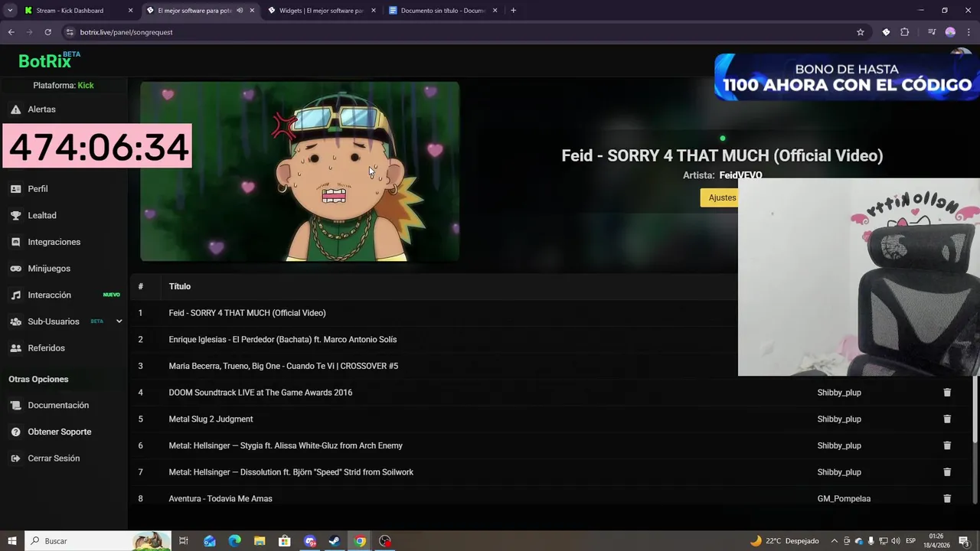Open Microsoft Edge from the taskbar
Viewport: 980px width, 551px height.
[x=234, y=541]
